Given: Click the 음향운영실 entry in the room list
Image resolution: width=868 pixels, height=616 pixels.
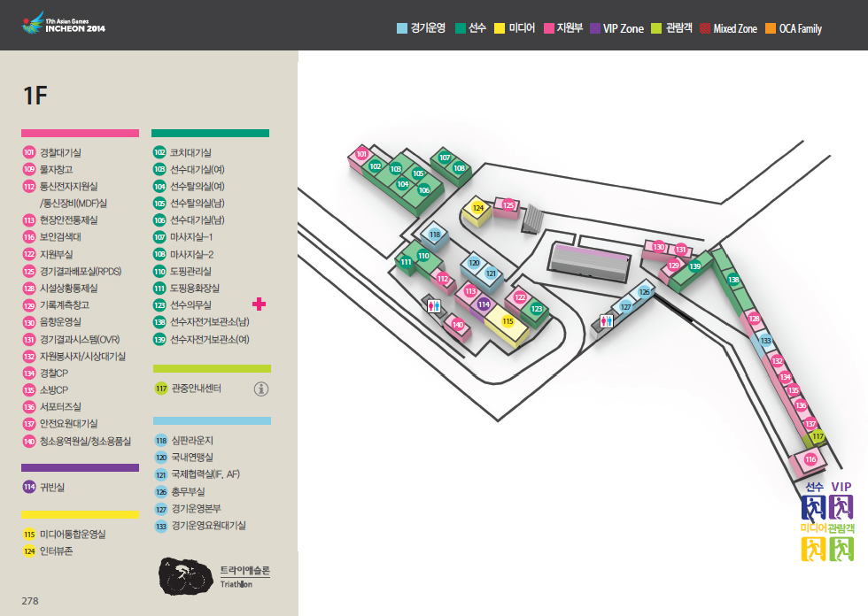Looking at the screenshot, I should point(52,322).
